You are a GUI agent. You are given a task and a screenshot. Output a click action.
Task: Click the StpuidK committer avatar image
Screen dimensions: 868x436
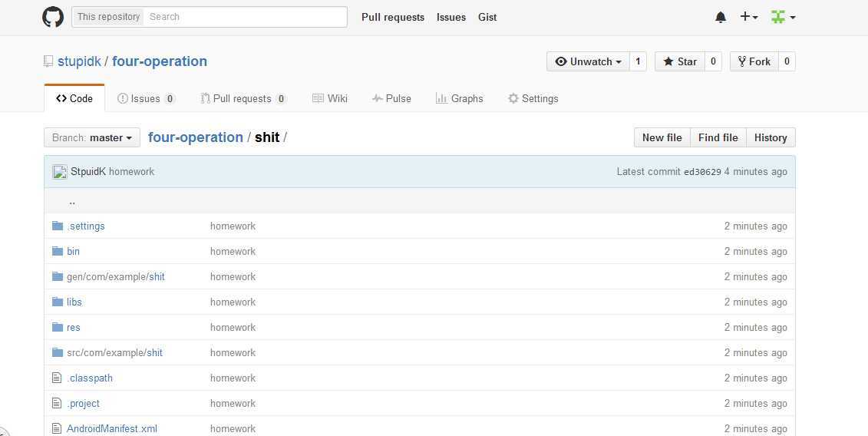pos(60,172)
